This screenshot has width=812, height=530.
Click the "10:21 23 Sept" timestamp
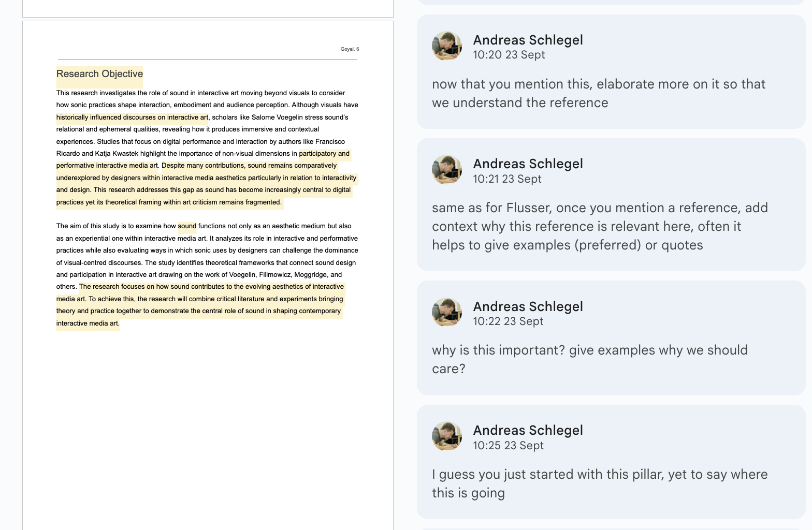click(x=507, y=179)
